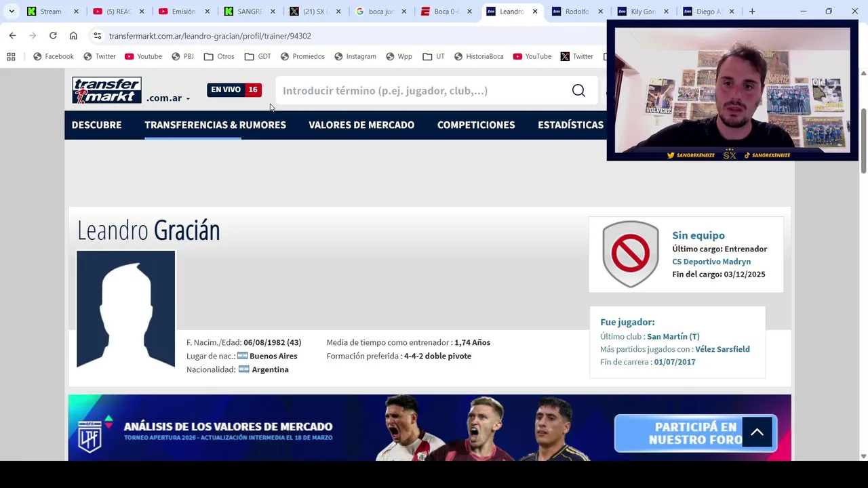Switch to the SANGRE tab

pos(248,12)
